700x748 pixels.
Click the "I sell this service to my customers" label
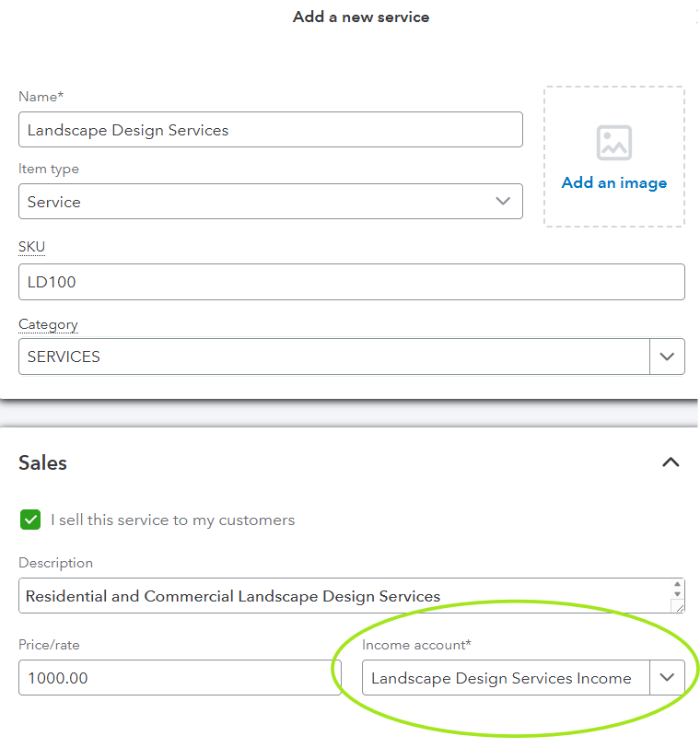[x=172, y=520]
